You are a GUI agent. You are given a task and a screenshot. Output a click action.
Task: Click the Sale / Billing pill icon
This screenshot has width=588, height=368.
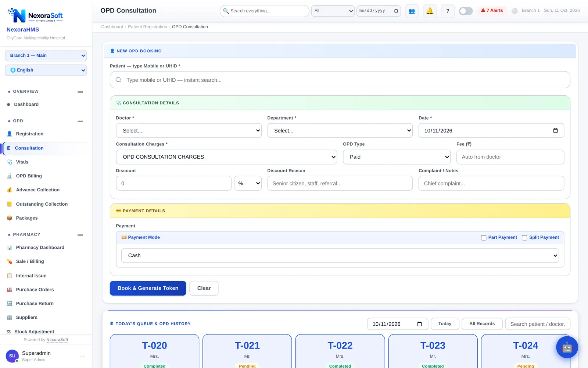[10, 261]
